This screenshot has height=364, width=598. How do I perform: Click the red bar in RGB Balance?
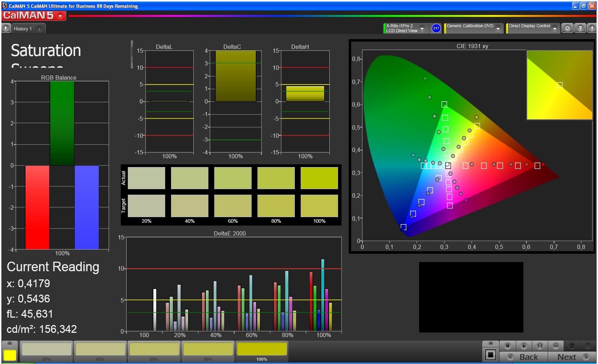point(37,207)
